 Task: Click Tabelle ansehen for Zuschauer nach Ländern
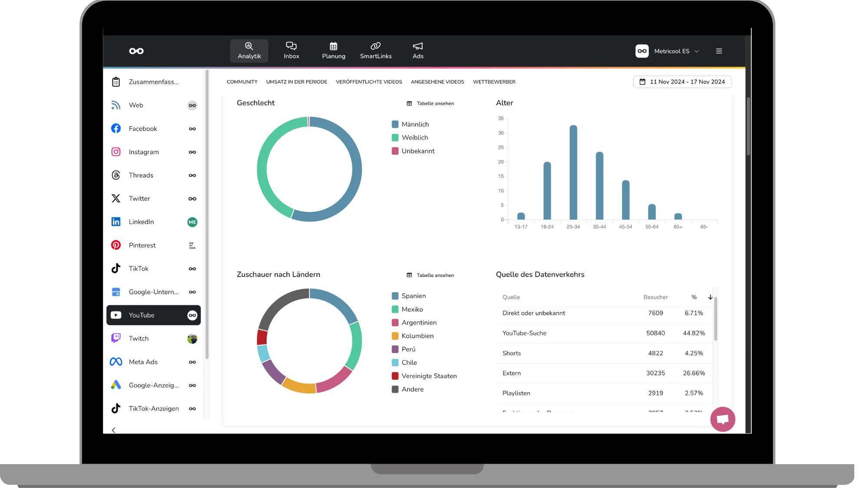[x=431, y=275]
